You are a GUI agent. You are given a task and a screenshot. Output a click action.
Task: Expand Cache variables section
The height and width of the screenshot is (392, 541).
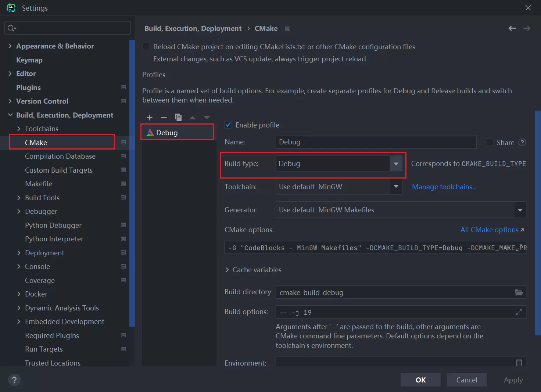[227, 270]
